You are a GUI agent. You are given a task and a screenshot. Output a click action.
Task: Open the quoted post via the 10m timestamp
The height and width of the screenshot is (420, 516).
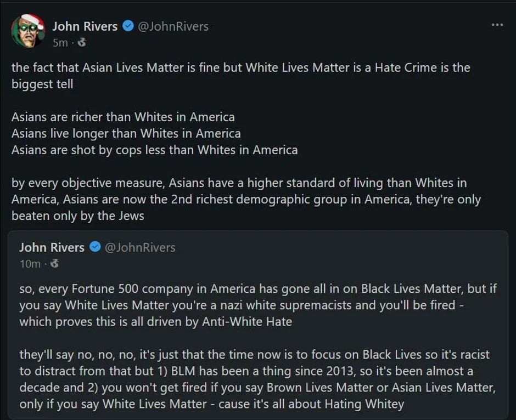pyautogui.click(x=30, y=264)
